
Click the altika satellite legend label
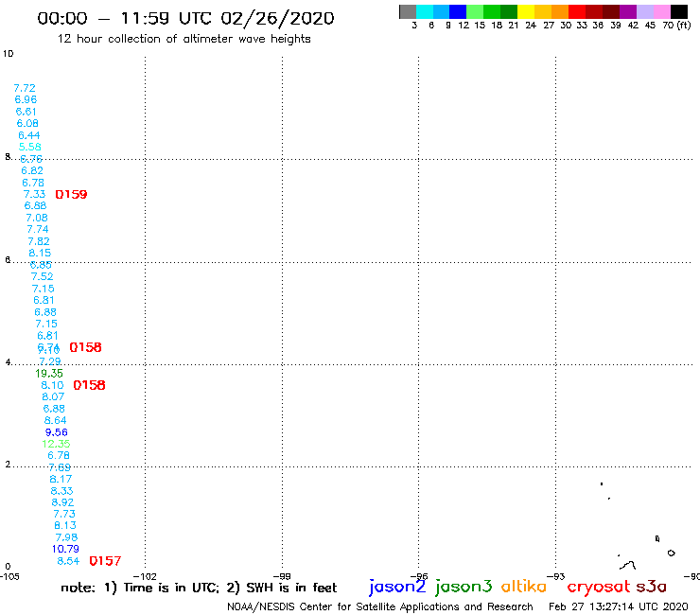[524, 586]
